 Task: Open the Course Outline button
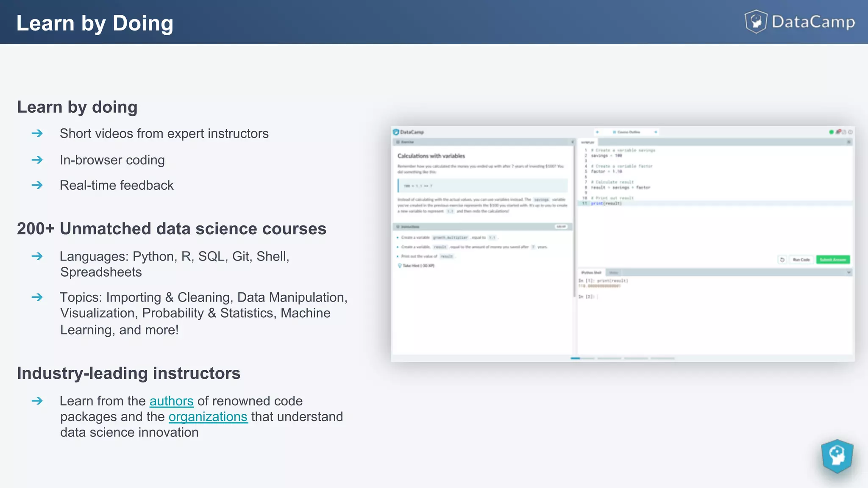(x=626, y=132)
